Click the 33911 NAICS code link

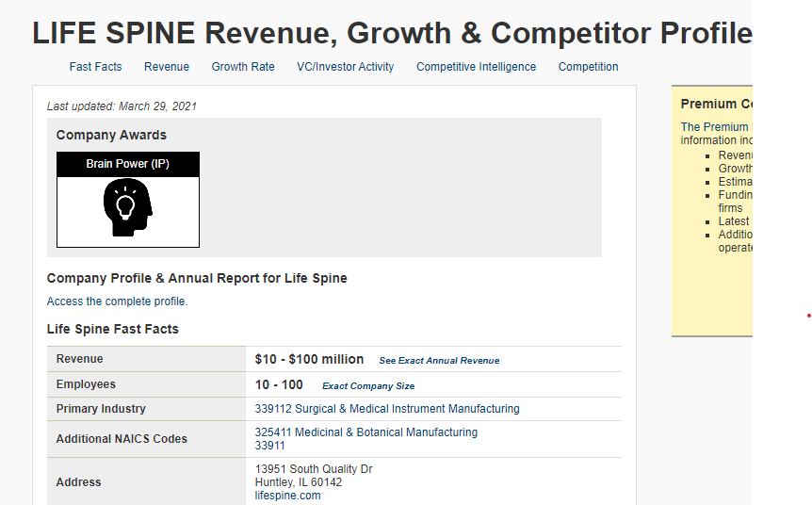pyautogui.click(x=269, y=446)
